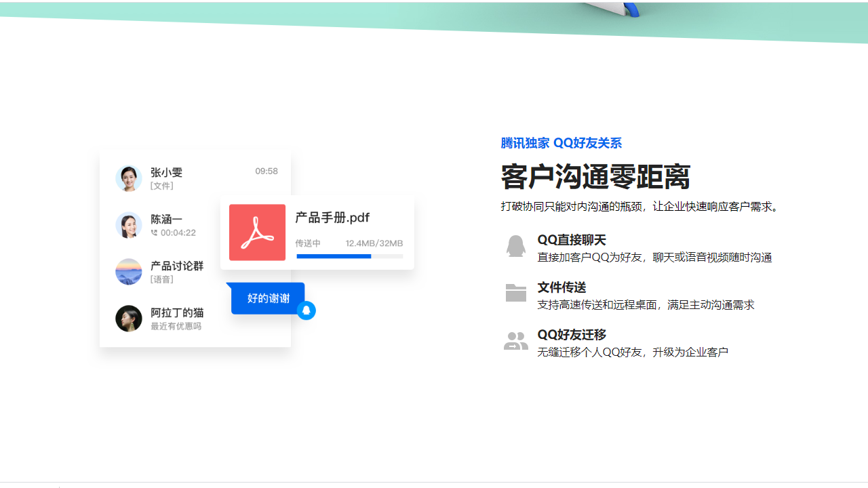The height and width of the screenshot is (488, 868).
Task: Click the 00:04:22 voice call duration
Action: [x=178, y=232]
